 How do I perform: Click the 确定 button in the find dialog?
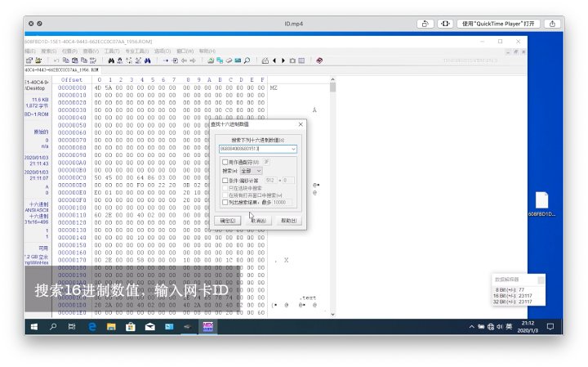point(228,221)
